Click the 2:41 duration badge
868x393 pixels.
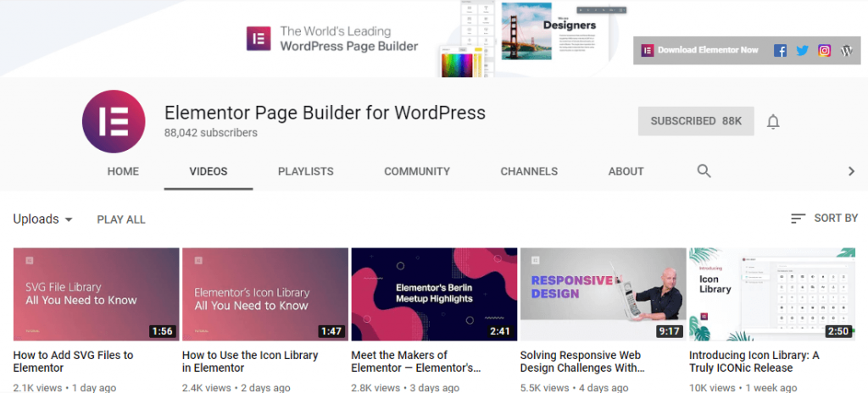[x=502, y=331]
